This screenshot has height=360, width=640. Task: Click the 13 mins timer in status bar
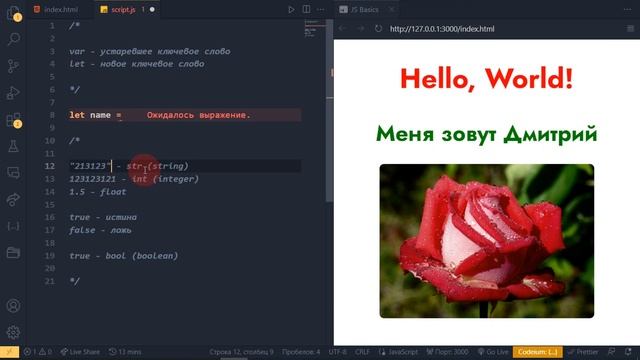click(125, 352)
